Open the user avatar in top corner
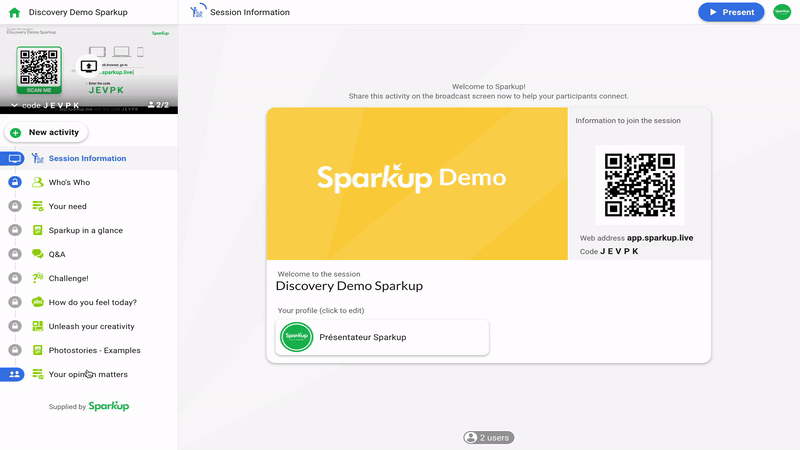 coord(782,12)
